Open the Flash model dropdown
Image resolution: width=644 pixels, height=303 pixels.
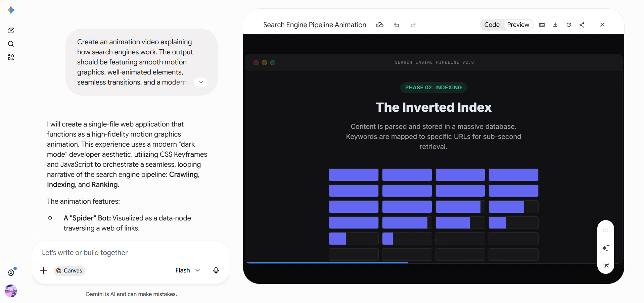[x=188, y=270]
